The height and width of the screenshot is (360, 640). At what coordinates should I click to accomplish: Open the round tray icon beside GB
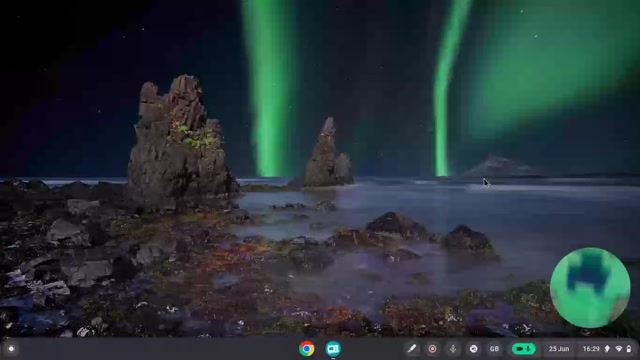[x=473, y=349]
